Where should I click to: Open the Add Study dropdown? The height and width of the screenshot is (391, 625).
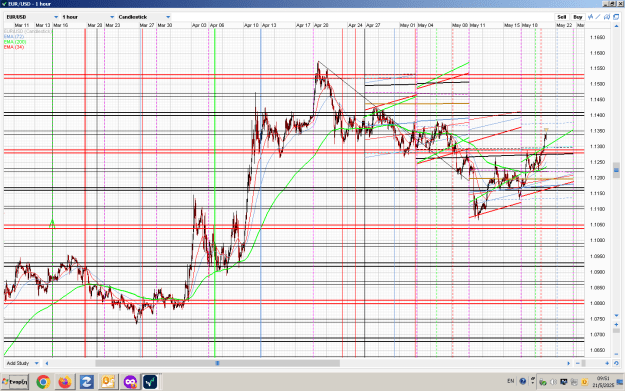point(22,363)
